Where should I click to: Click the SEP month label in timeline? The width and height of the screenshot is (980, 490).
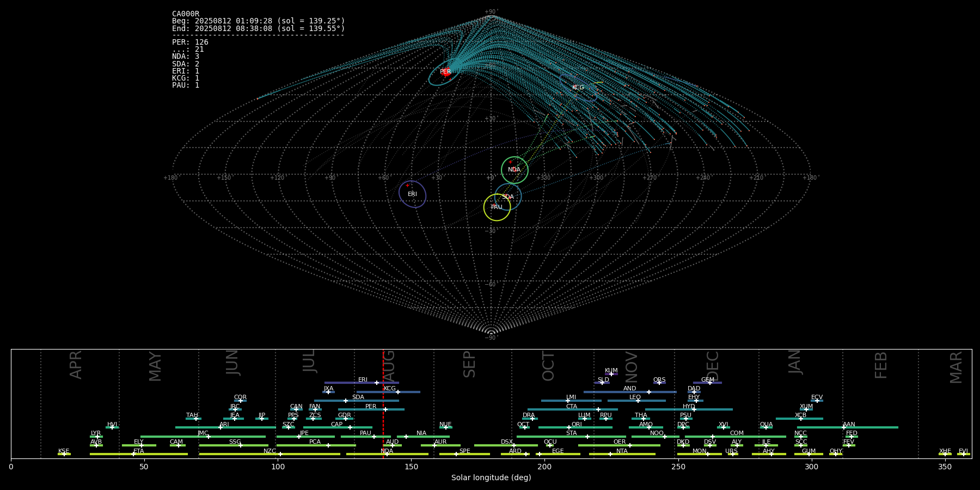469,364
